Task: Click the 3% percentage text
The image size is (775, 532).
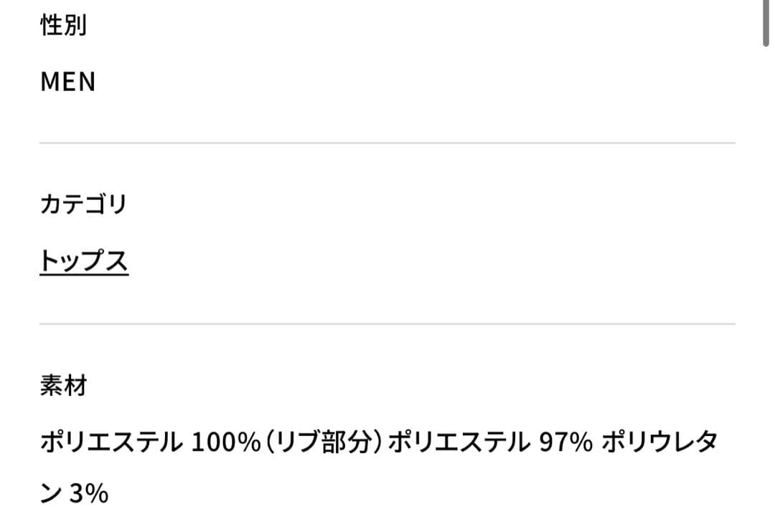Action: (x=89, y=494)
